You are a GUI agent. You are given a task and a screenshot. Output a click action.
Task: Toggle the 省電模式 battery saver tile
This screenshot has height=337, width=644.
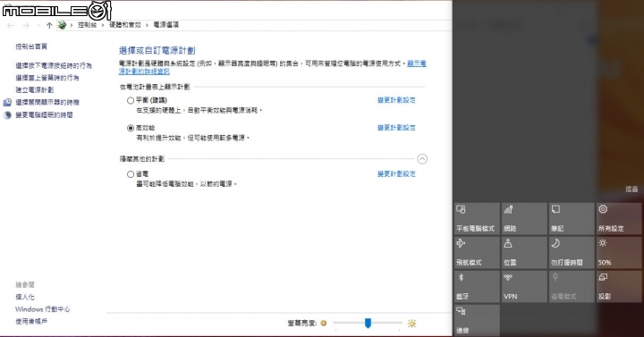pos(572,287)
